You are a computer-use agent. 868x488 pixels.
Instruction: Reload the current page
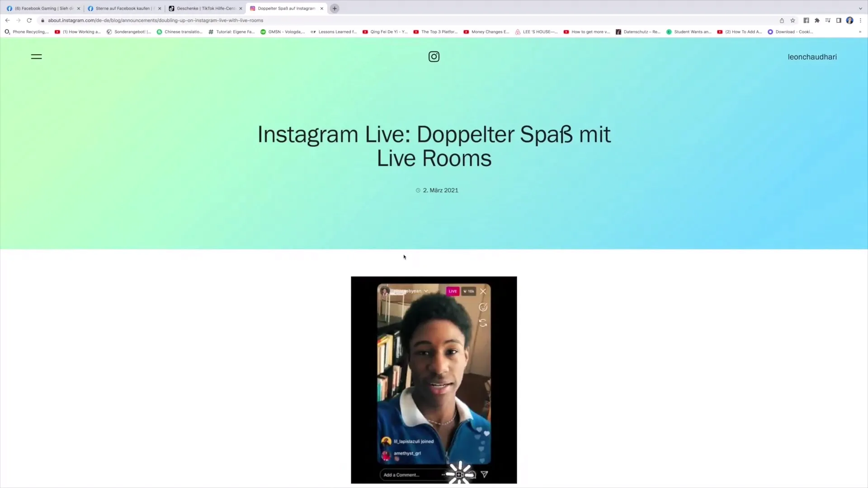[x=29, y=20]
